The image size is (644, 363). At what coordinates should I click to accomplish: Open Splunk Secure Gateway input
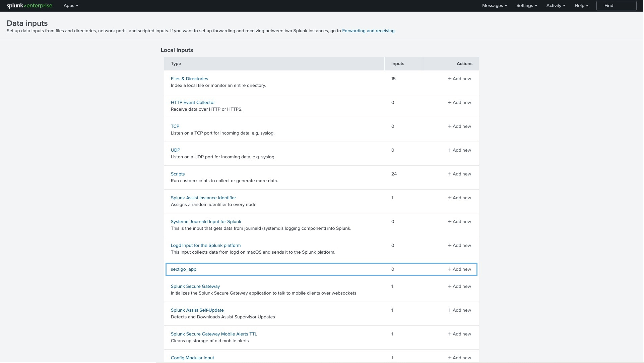tap(195, 287)
